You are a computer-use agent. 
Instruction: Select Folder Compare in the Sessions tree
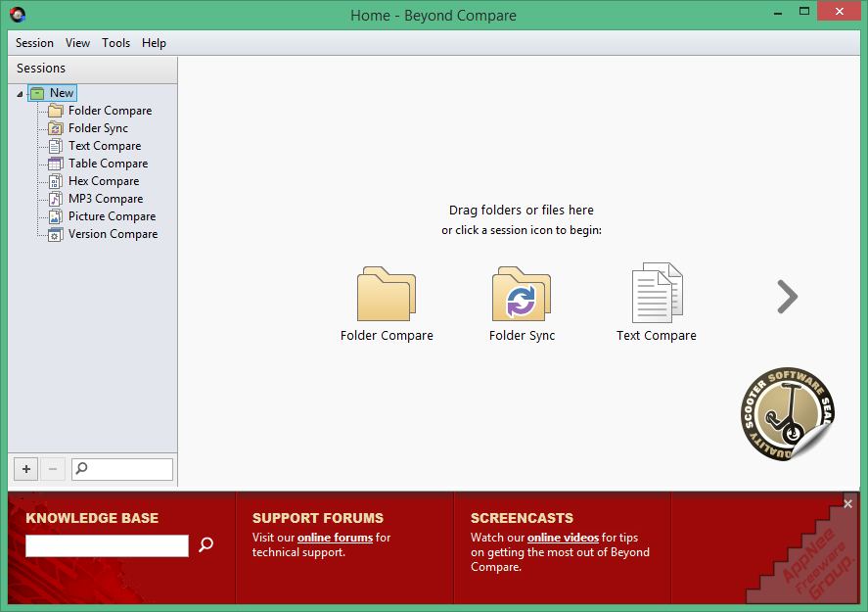(111, 111)
